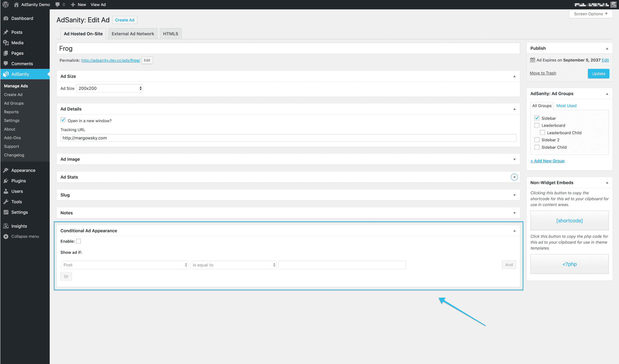Enable Conditional Ad Appearance checkbox
619x364 pixels.
tap(78, 241)
